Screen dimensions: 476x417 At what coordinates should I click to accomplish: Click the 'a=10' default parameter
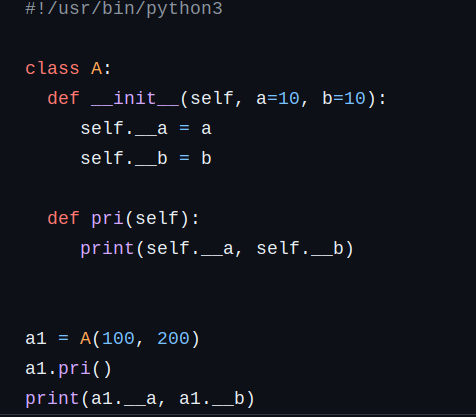click(x=278, y=98)
